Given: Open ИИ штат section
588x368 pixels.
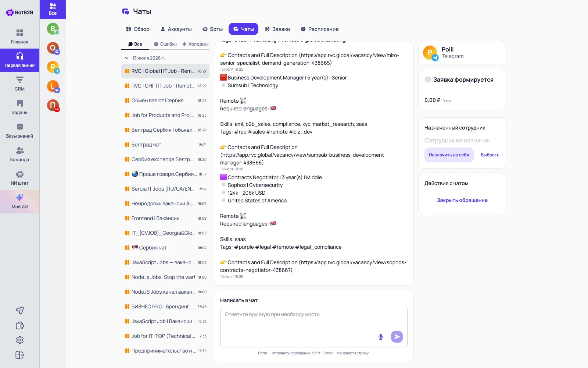Looking at the screenshot, I should point(19,178).
